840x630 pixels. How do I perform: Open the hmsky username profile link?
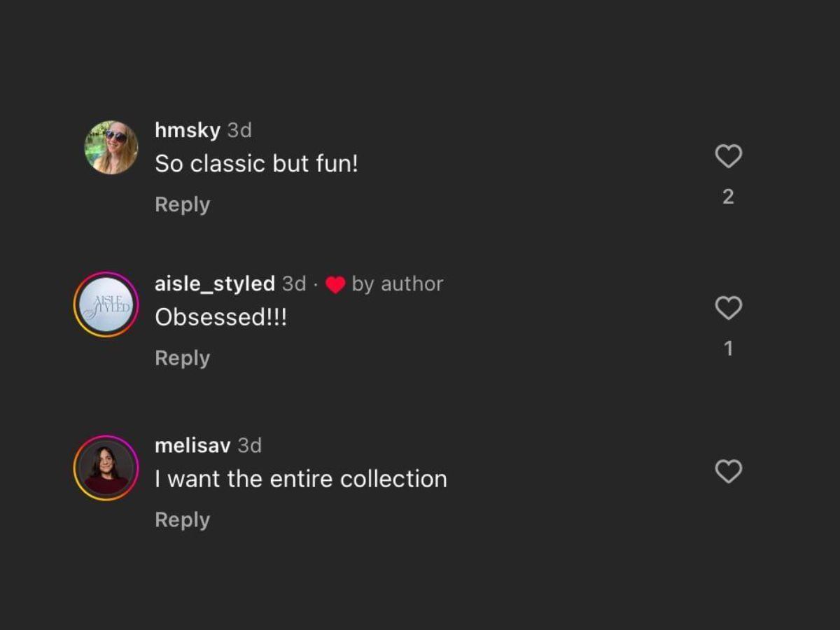187,130
